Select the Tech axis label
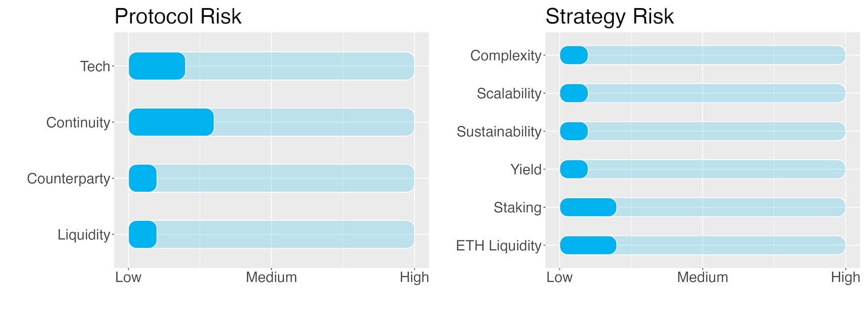This screenshot has height=312, width=868. [95, 66]
